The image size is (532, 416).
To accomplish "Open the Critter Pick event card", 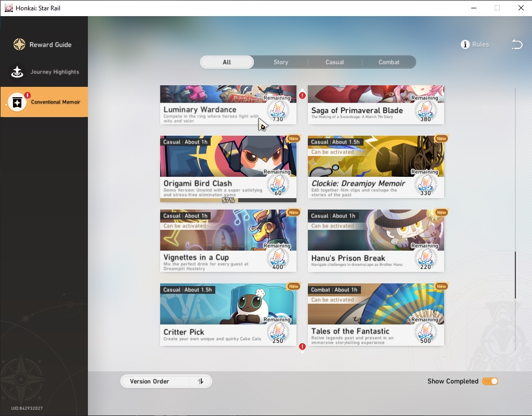I will click(x=228, y=315).
